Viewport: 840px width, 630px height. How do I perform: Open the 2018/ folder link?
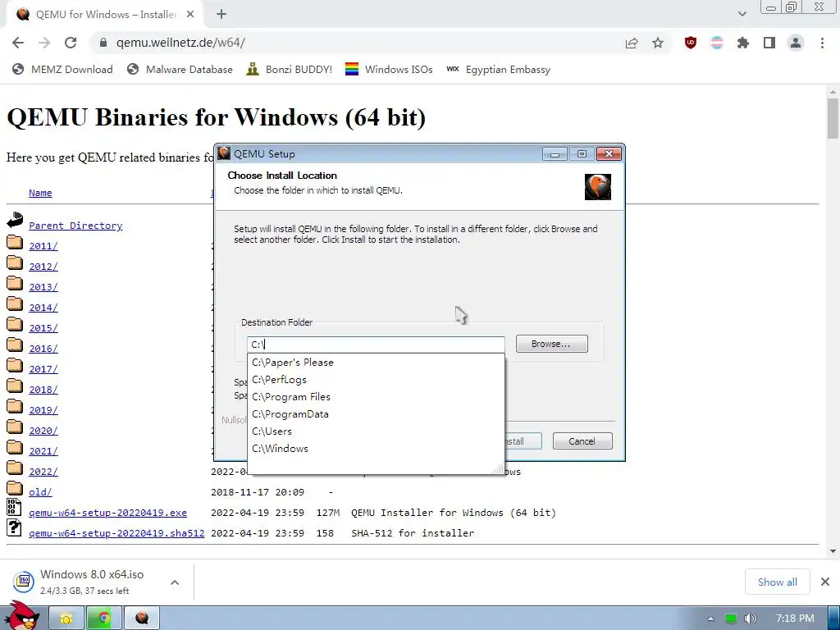[x=43, y=390]
